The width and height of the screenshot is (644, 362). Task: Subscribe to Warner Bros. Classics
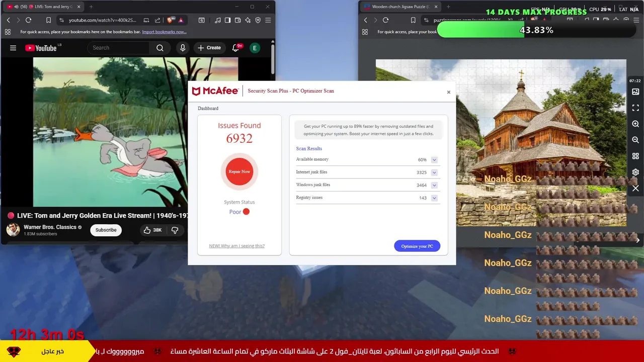pyautogui.click(x=106, y=230)
